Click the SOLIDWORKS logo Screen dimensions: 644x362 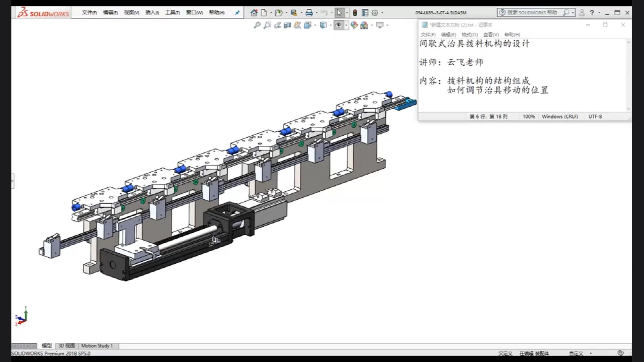click(x=43, y=13)
